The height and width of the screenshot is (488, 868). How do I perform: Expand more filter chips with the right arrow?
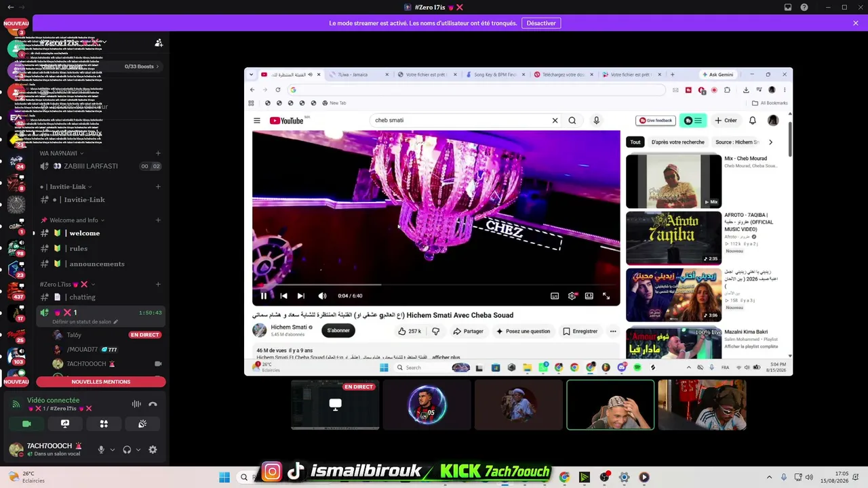pos(770,142)
